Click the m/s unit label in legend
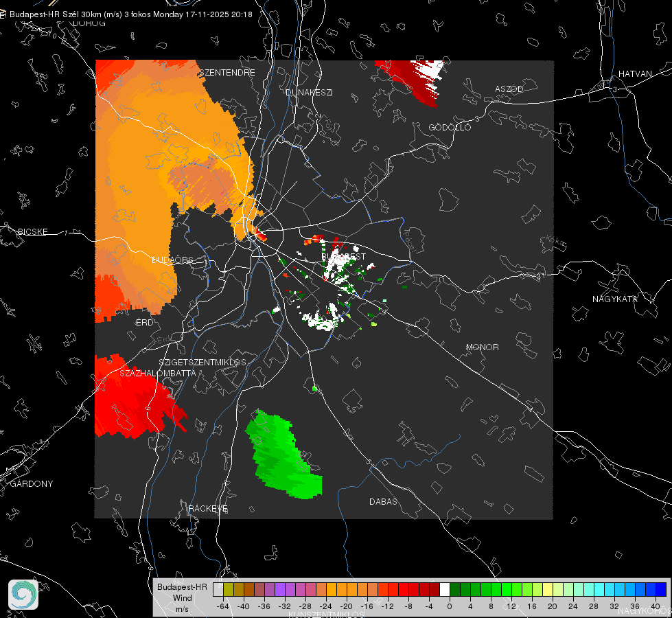This screenshot has width=672, height=618. click(182, 608)
